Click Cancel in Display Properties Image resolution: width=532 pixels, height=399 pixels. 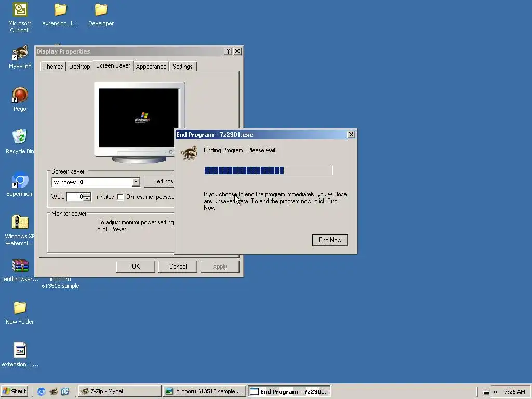tap(178, 267)
